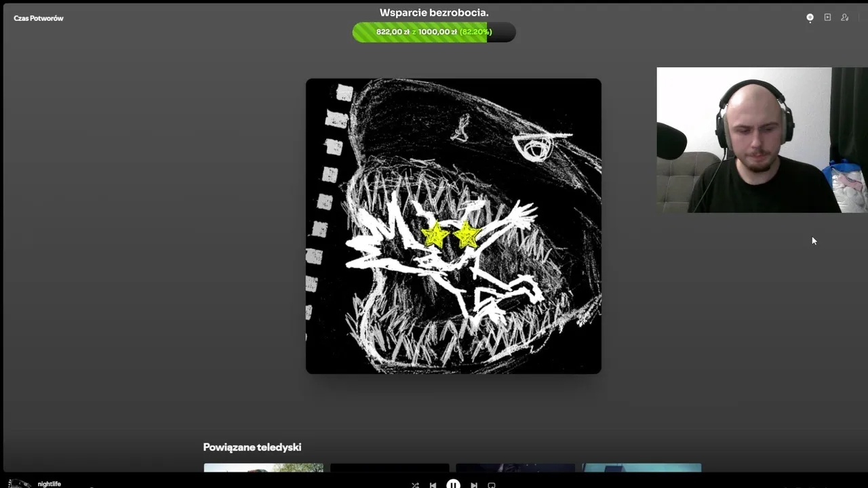This screenshot has height=488, width=868.
Task: Toggle shuffle playback
Action: tap(415, 485)
